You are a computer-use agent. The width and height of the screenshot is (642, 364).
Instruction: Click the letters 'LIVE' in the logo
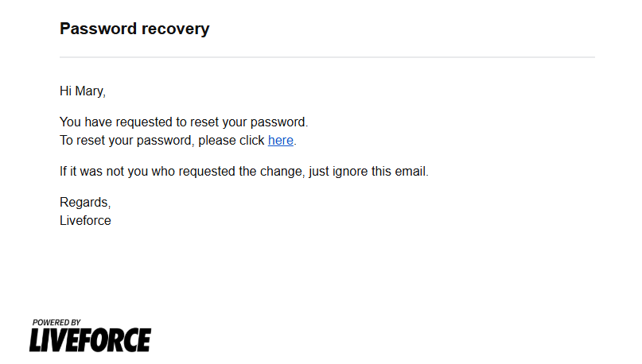point(55,340)
